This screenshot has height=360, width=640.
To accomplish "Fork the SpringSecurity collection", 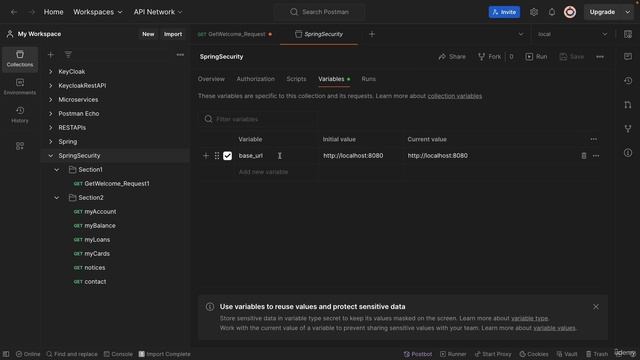I will tap(489, 57).
